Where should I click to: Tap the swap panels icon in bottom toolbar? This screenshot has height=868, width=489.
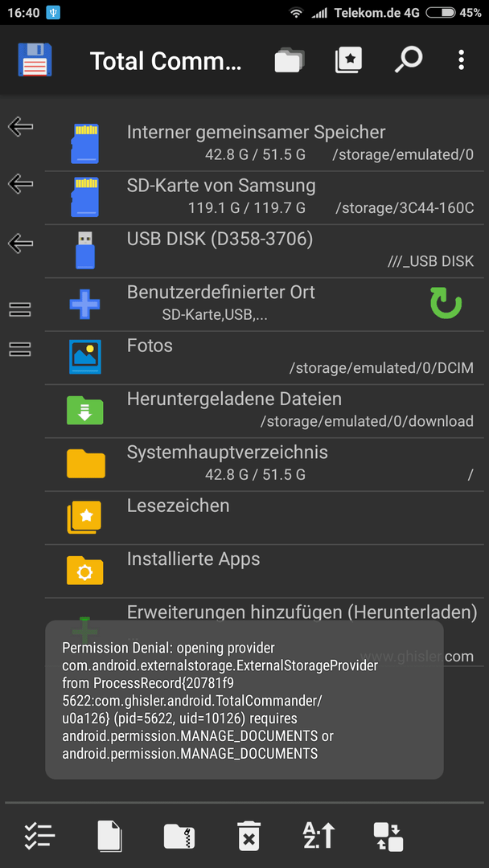tap(388, 836)
